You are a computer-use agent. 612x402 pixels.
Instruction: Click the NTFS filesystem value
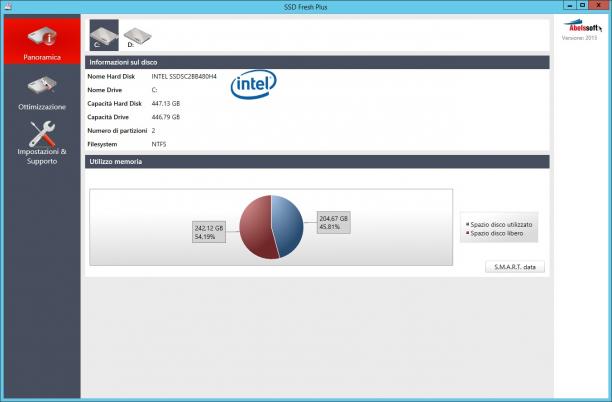(x=159, y=144)
